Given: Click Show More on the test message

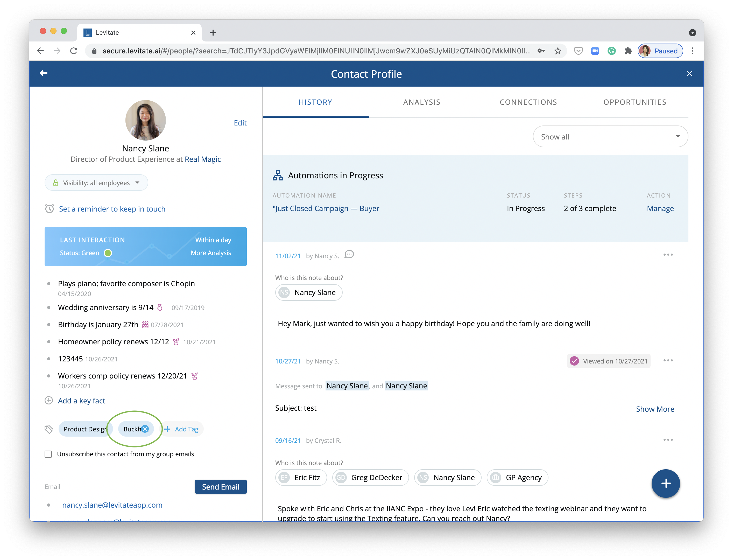Looking at the screenshot, I should point(655,409).
